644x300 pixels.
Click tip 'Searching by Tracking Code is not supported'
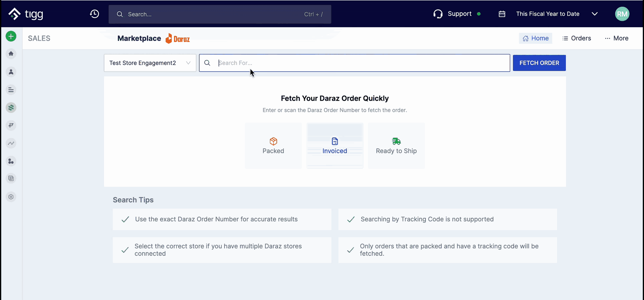[448, 219]
